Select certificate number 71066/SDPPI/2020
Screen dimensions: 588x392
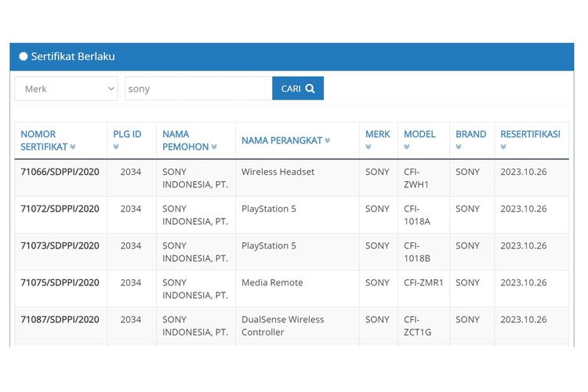pyautogui.click(x=60, y=172)
